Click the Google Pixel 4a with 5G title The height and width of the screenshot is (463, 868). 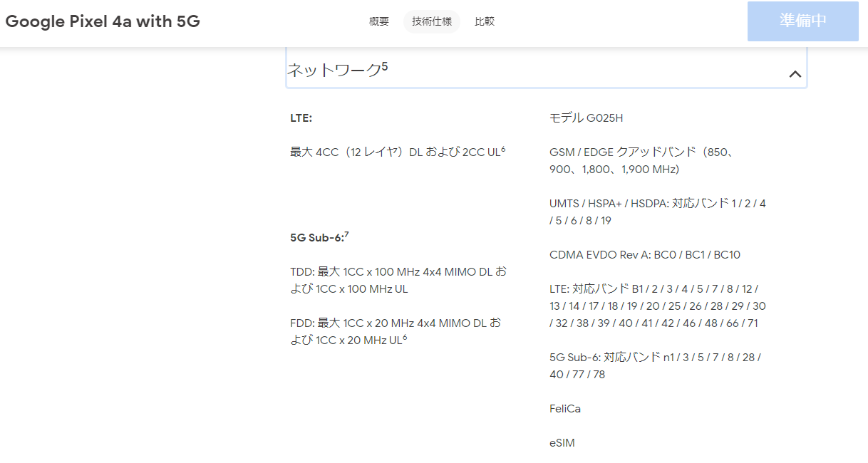(x=103, y=21)
